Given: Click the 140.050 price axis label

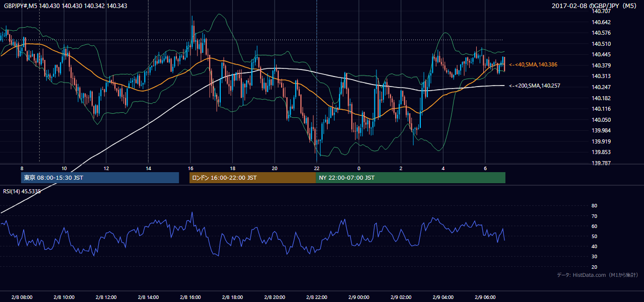Looking at the screenshot, I should (x=601, y=120).
